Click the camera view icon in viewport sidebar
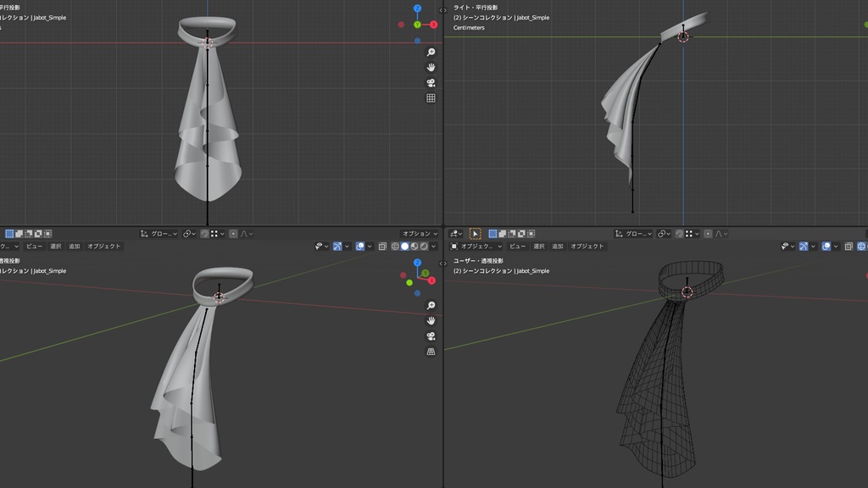This screenshot has width=868, height=488. (431, 83)
